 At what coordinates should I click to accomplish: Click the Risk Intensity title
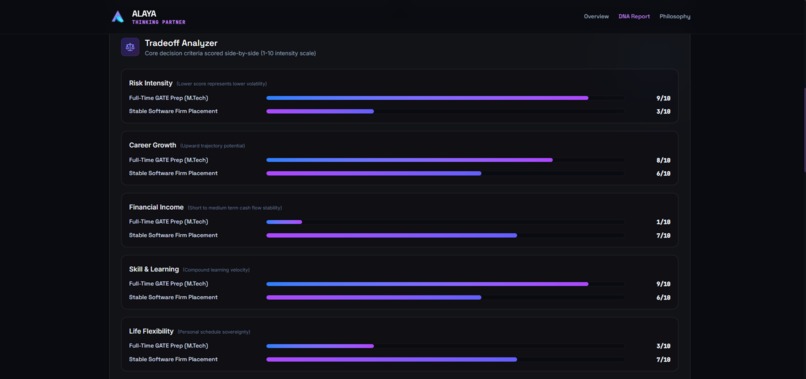tap(151, 83)
